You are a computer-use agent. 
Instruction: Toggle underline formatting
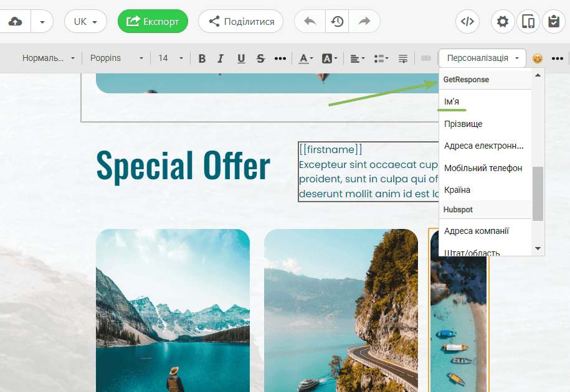click(241, 58)
